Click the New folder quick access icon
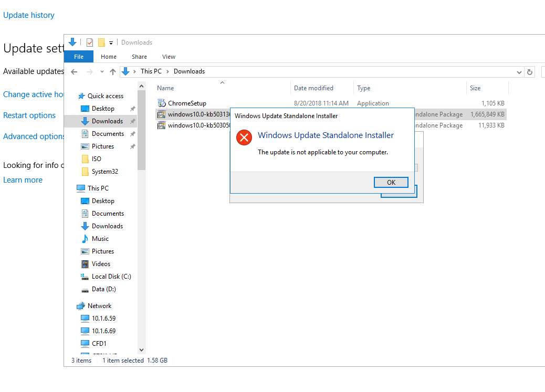545x392 pixels. click(x=101, y=43)
